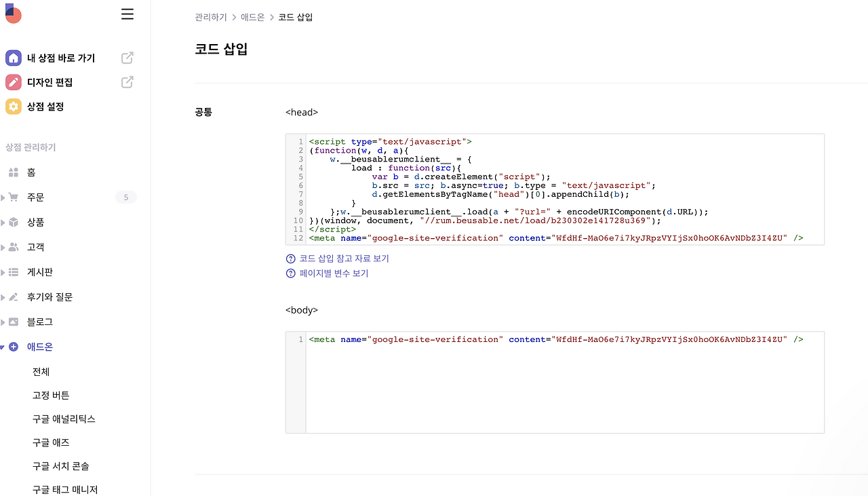Expand the 고객 menu arrow

click(3, 247)
